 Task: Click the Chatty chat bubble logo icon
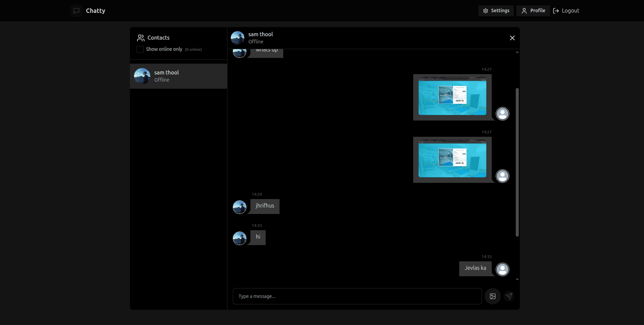point(76,11)
